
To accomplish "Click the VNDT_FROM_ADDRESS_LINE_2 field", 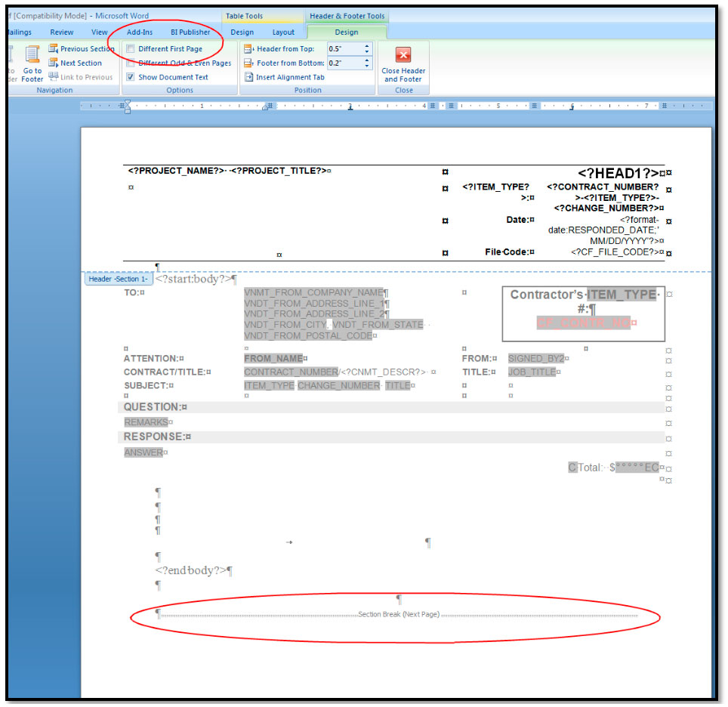I will 314,314.
